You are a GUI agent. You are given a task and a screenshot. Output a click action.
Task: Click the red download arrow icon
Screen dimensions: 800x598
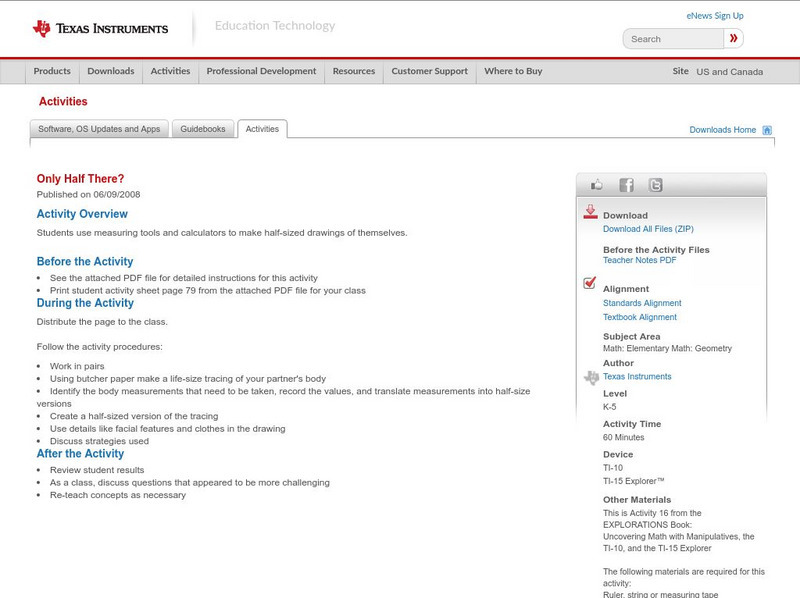(588, 211)
